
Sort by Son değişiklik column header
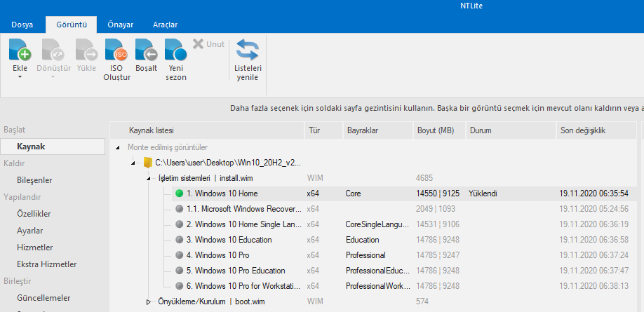coord(597,130)
